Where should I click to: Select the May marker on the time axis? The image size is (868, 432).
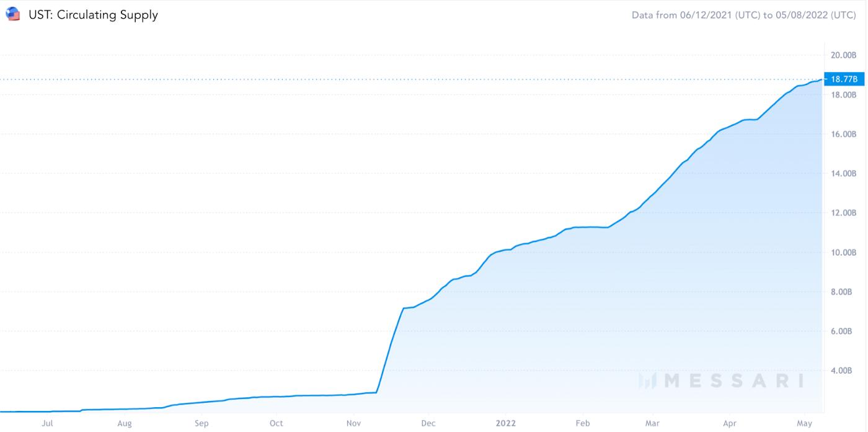(804, 423)
